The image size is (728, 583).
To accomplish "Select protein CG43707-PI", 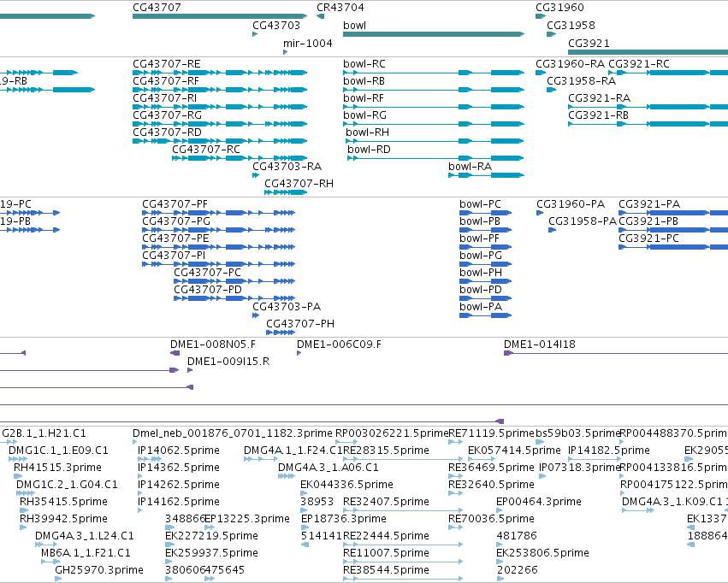I will tap(174, 256).
